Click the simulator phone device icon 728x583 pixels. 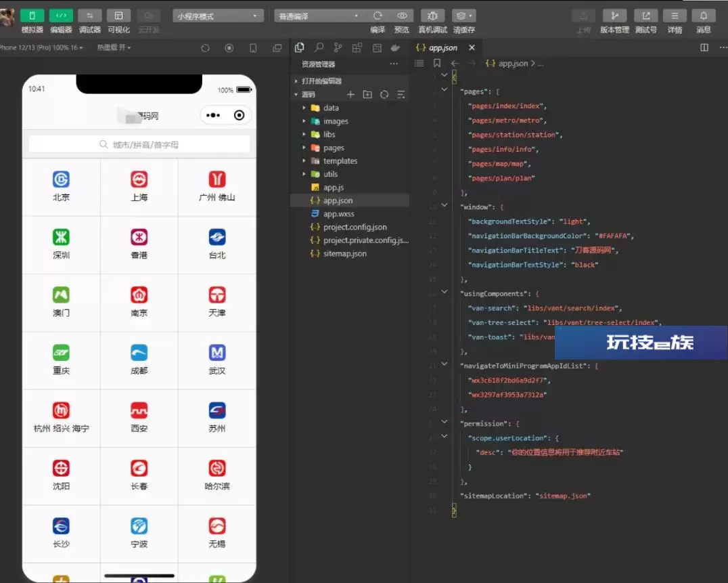pos(253,48)
